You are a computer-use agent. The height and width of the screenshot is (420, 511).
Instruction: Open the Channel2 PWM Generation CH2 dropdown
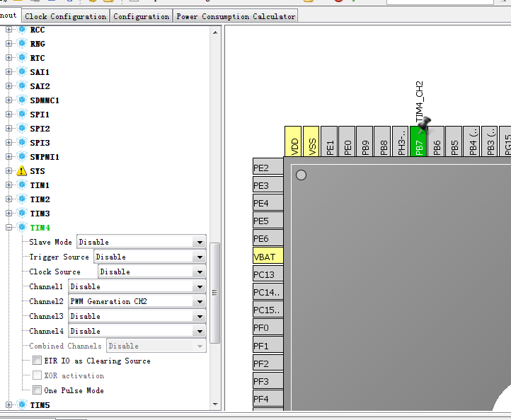point(137,301)
